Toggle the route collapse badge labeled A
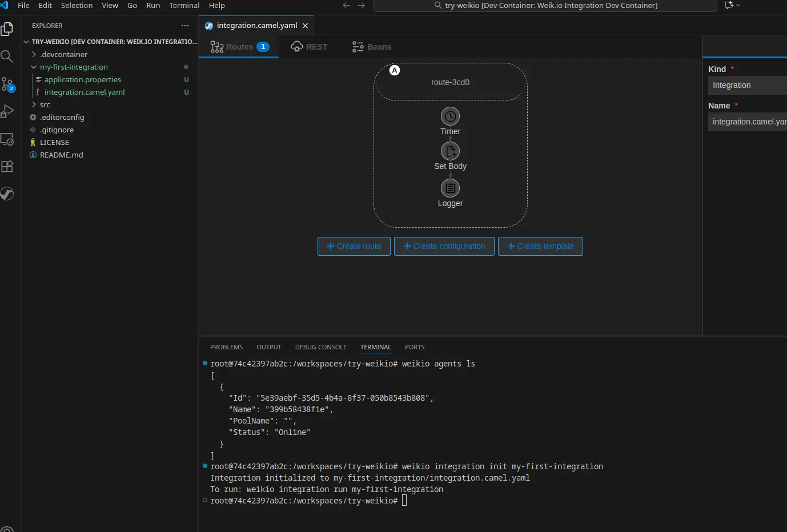 [394, 70]
